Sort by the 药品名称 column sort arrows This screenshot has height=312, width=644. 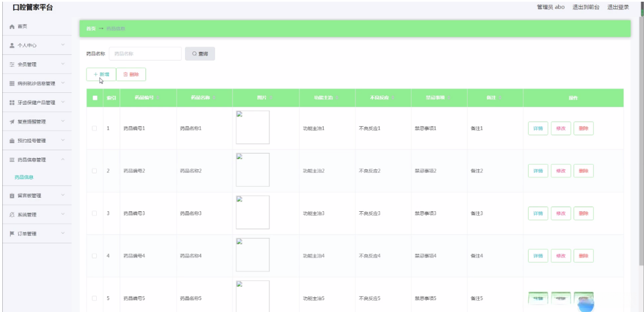pyautogui.click(x=213, y=98)
